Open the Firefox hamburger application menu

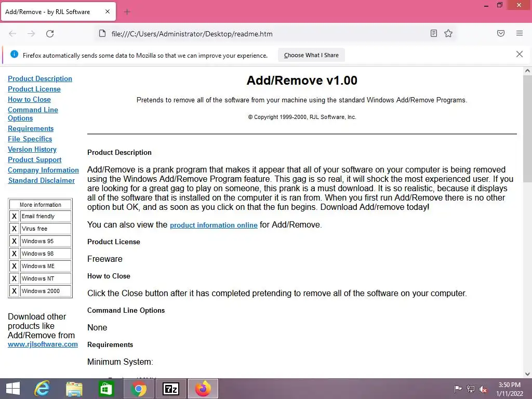pyautogui.click(x=520, y=33)
